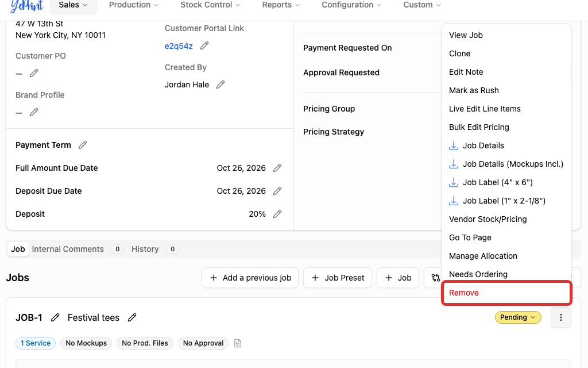
Task: Click the No Prod. Files badge
Action: click(x=145, y=343)
